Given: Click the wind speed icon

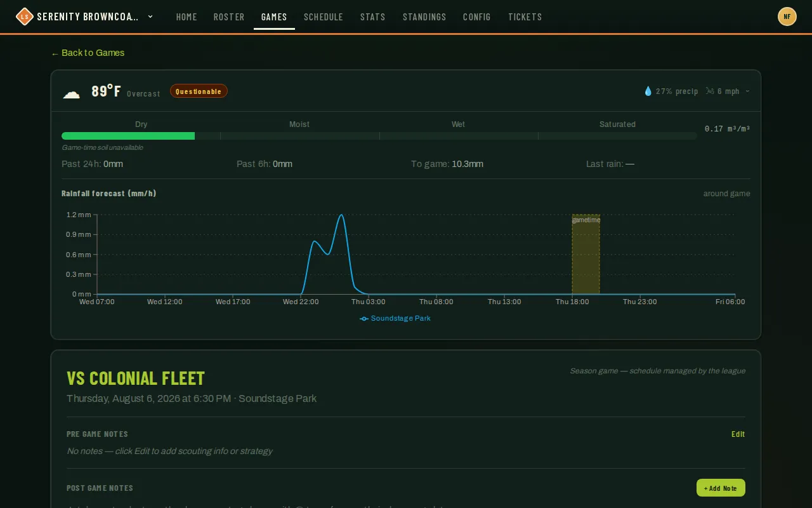Looking at the screenshot, I should pyautogui.click(x=710, y=91).
